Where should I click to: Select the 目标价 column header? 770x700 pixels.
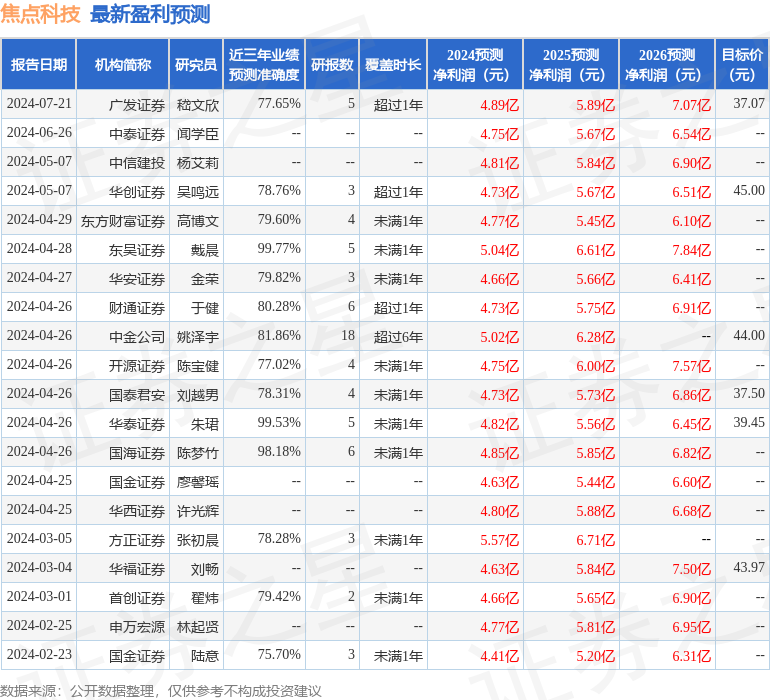(x=742, y=64)
